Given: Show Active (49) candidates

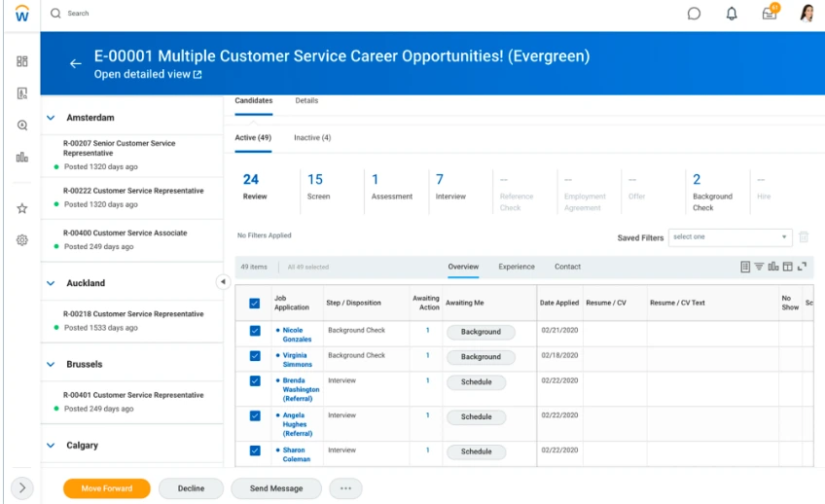Looking at the screenshot, I should point(253,138).
